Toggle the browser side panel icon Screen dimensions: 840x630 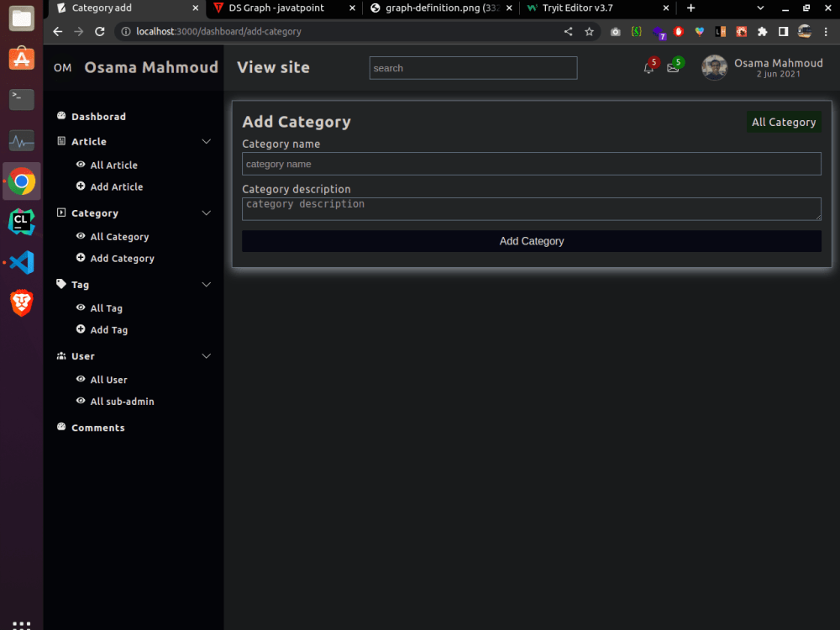pos(783,32)
